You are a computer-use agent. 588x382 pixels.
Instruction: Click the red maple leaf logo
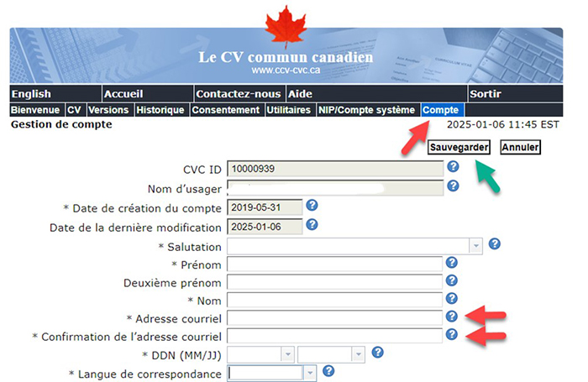click(286, 26)
